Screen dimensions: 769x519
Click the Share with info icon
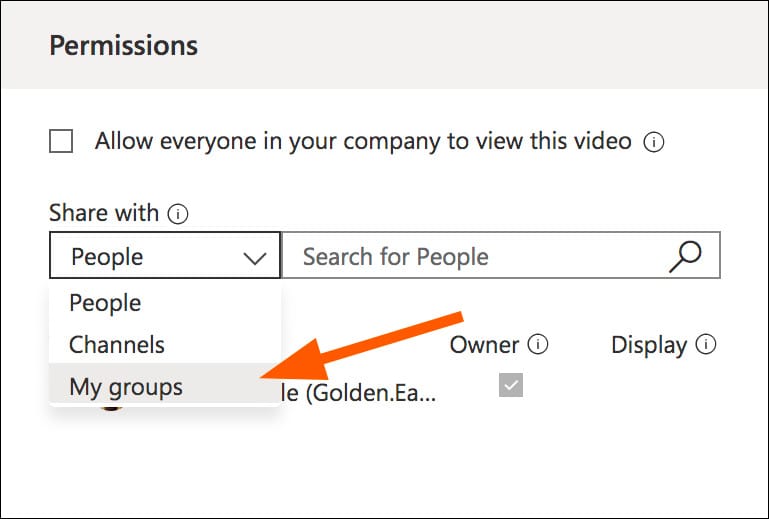179,213
